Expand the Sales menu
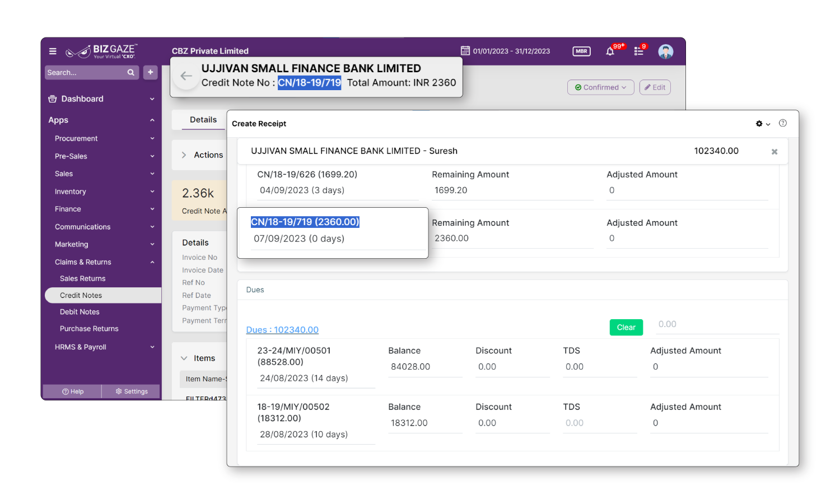The height and width of the screenshot is (504, 840). pyautogui.click(x=152, y=174)
